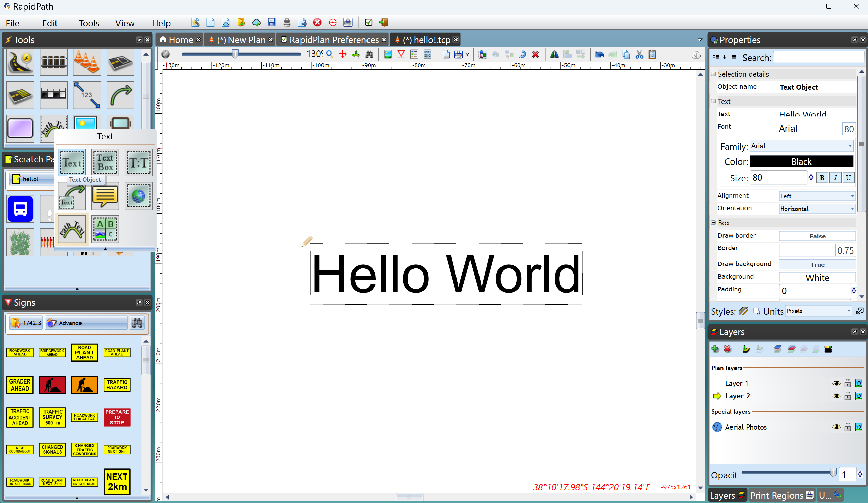Toggle Draw border False value
Image resolution: width=868 pixels, height=503 pixels.
[x=817, y=236]
